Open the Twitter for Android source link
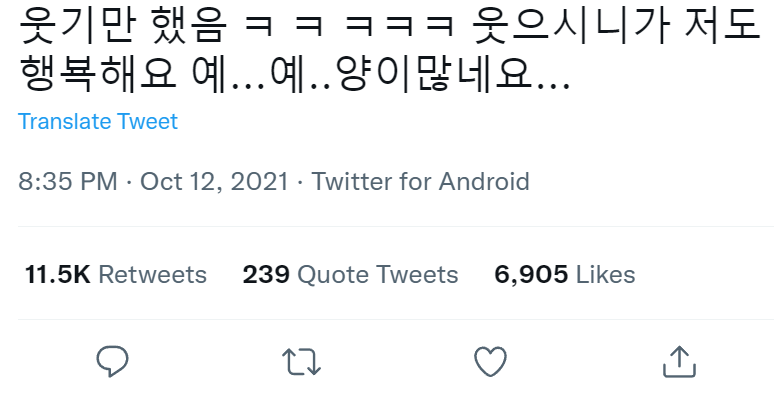780x399 pixels. (x=420, y=182)
